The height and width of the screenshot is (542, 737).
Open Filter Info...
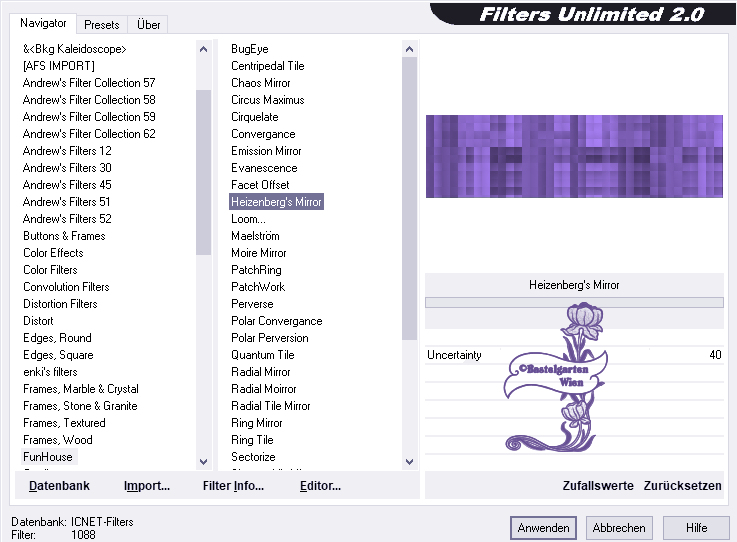tap(233, 486)
